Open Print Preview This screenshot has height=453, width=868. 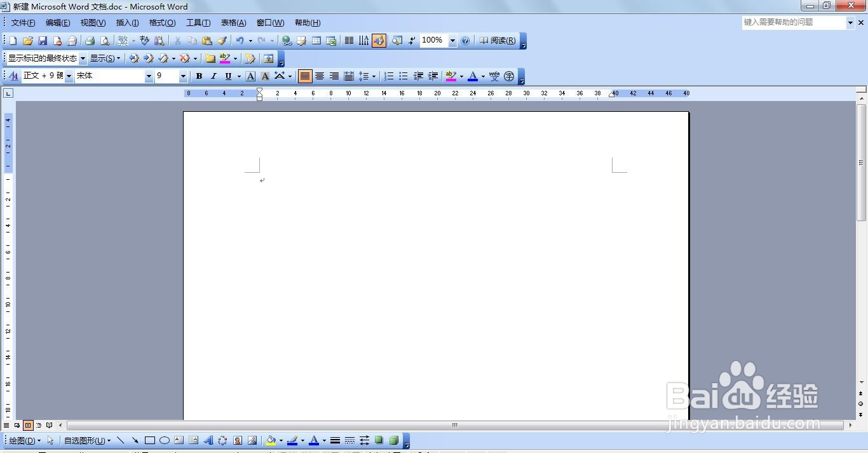[105, 41]
